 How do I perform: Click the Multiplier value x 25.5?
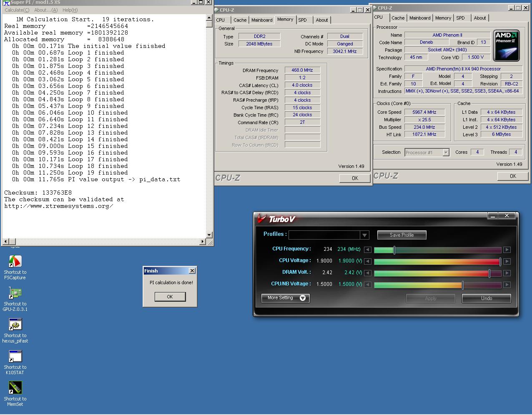tap(424, 120)
